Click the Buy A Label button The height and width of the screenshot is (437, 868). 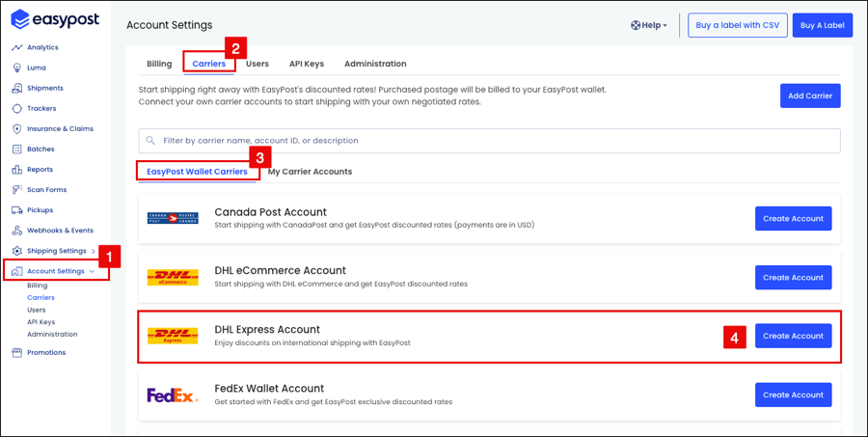click(823, 25)
